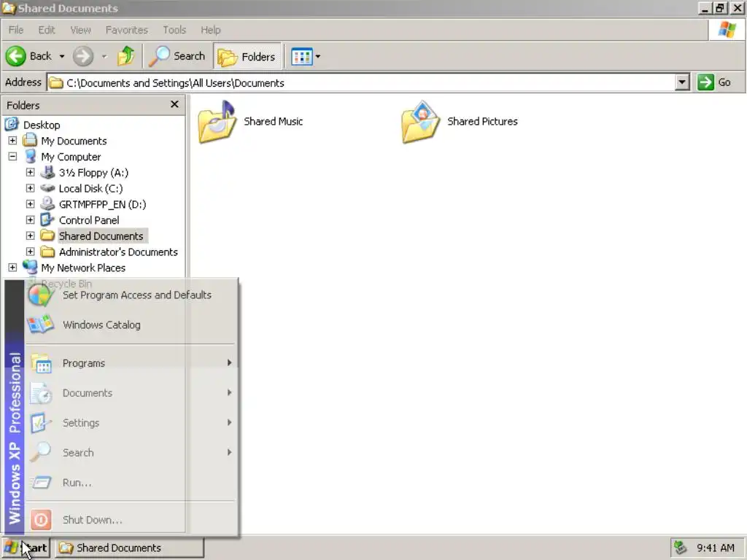Expand Local Disk (C:) node

[30, 188]
